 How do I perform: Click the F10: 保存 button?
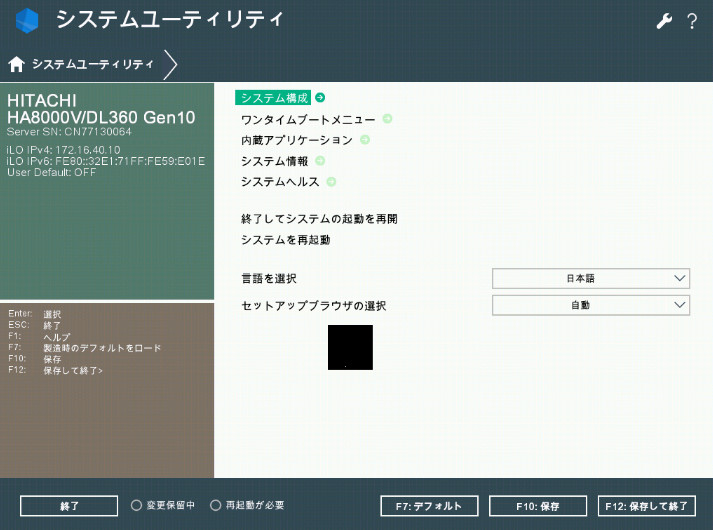coord(538,506)
